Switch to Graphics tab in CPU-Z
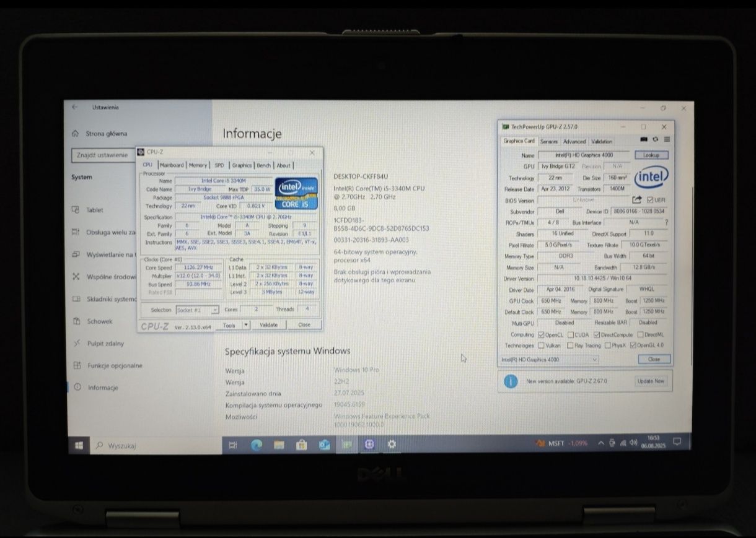The width and height of the screenshot is (756, 538). pyautogui.click(x=242, y=165)
